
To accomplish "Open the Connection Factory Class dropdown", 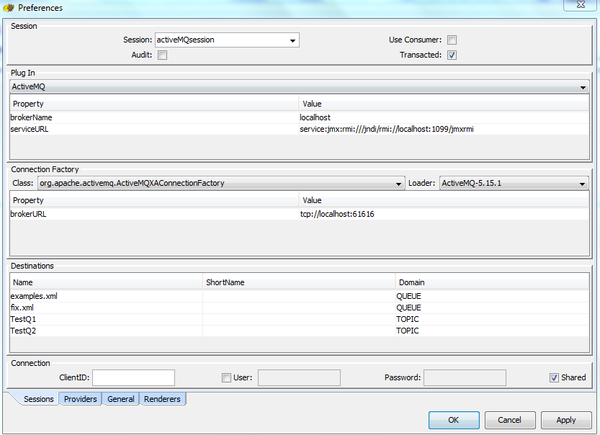I will click(x=221, y=183).
